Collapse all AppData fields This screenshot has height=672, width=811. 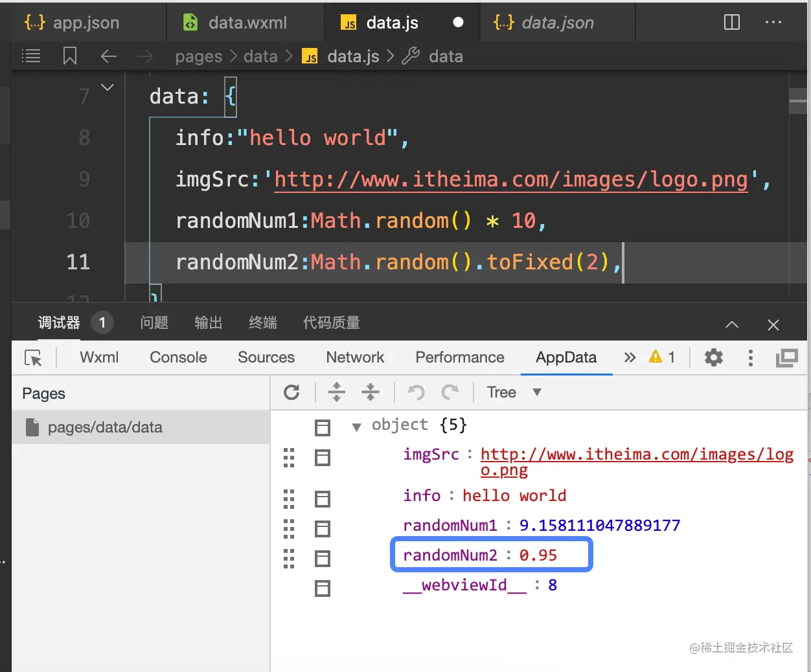coord(371,392)
